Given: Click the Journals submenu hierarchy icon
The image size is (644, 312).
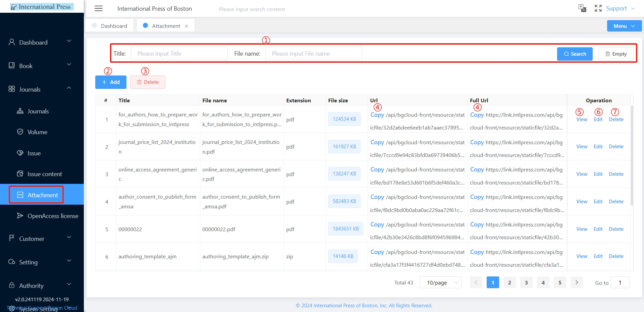Looking at the screenshot, I should 20,111.
